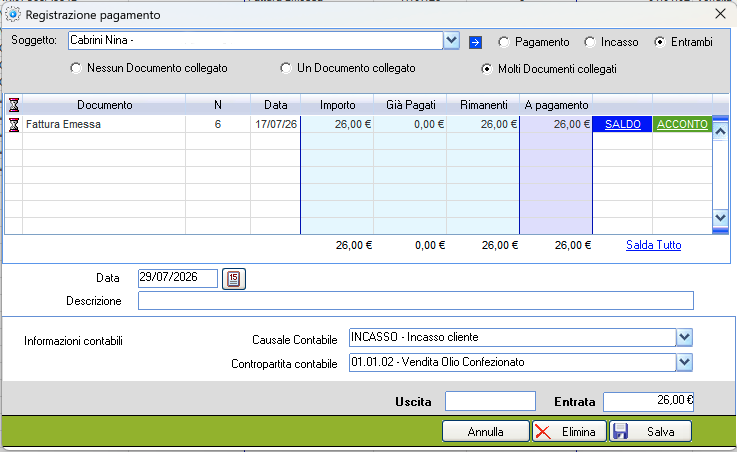This screenshot has height=452, width=737.
Task: Close the Registrazione pagamento dialog
Action: (x=720, y=14)
